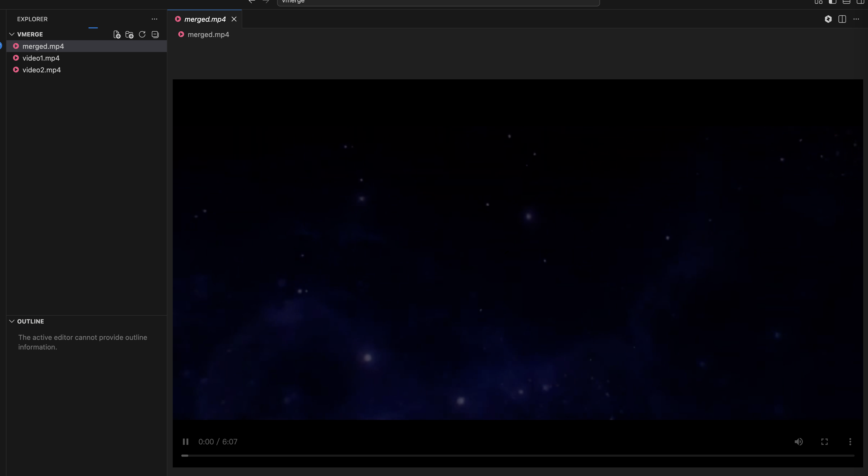Enter fullscreen video mode

[x=824, y=442]
